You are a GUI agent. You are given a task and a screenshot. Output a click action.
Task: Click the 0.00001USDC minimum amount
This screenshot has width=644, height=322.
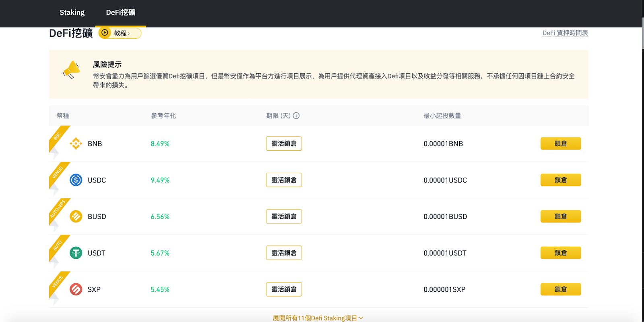(445, 180)
